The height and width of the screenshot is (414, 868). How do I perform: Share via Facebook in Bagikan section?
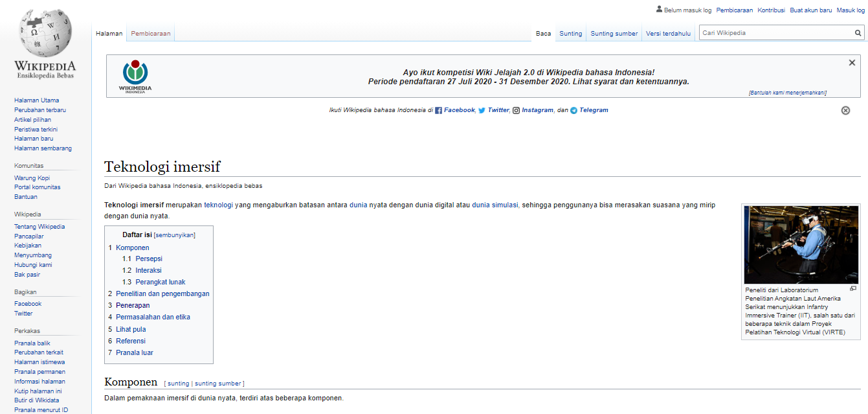click(x=28, y=304)
